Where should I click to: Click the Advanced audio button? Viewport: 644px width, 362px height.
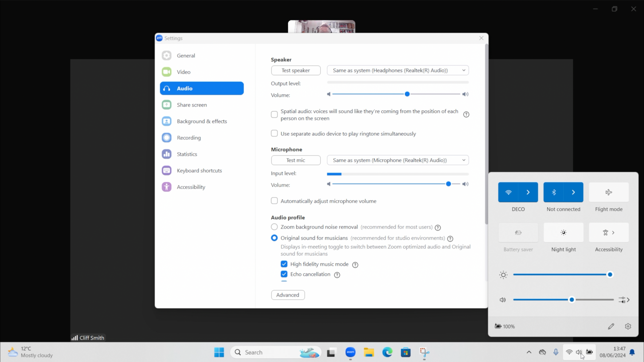pyautogui.click(x=288, y=295)
